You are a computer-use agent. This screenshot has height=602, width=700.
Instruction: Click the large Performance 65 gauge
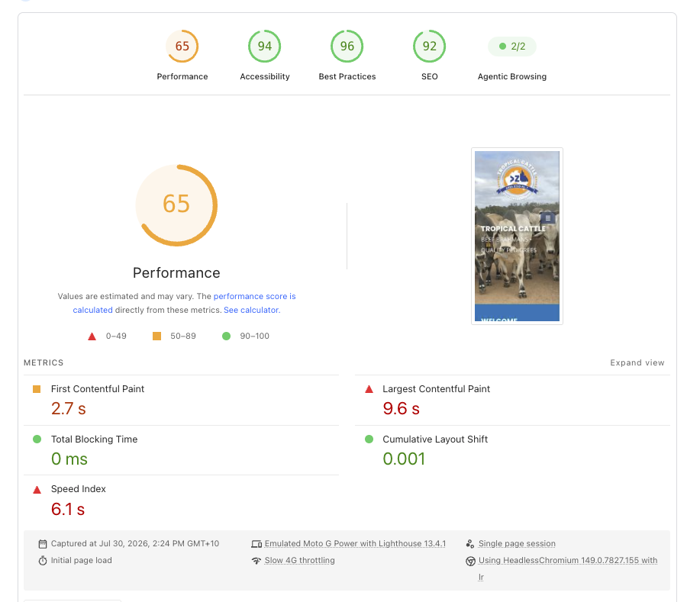click(176, 205)
